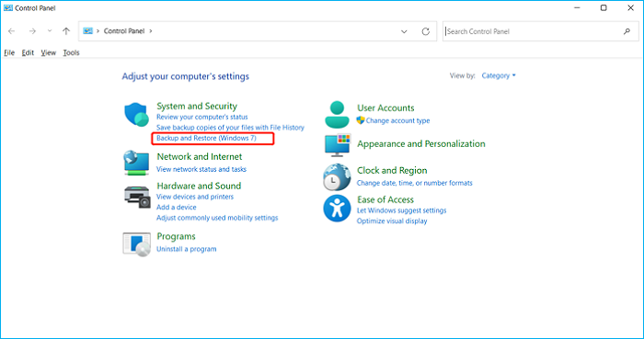Click Change date, time, or number formats

coord(414,183)
